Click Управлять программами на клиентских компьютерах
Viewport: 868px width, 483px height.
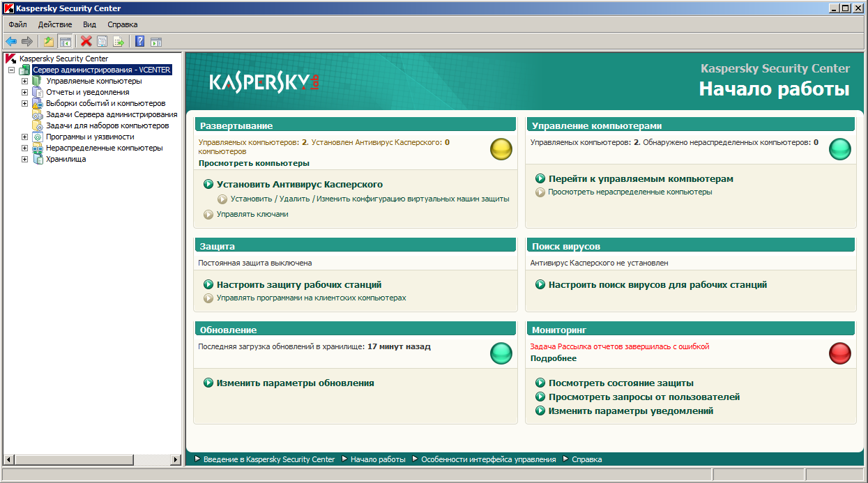tap(311, 298)
